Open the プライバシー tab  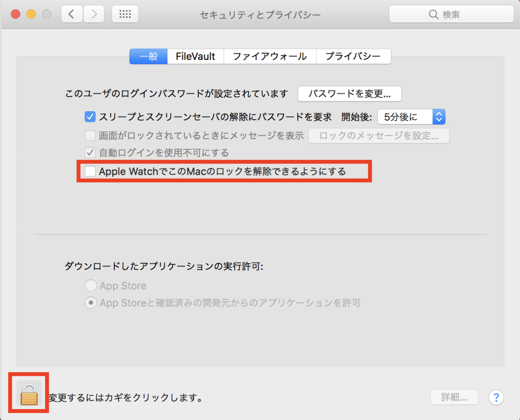[x=353, y=56]
